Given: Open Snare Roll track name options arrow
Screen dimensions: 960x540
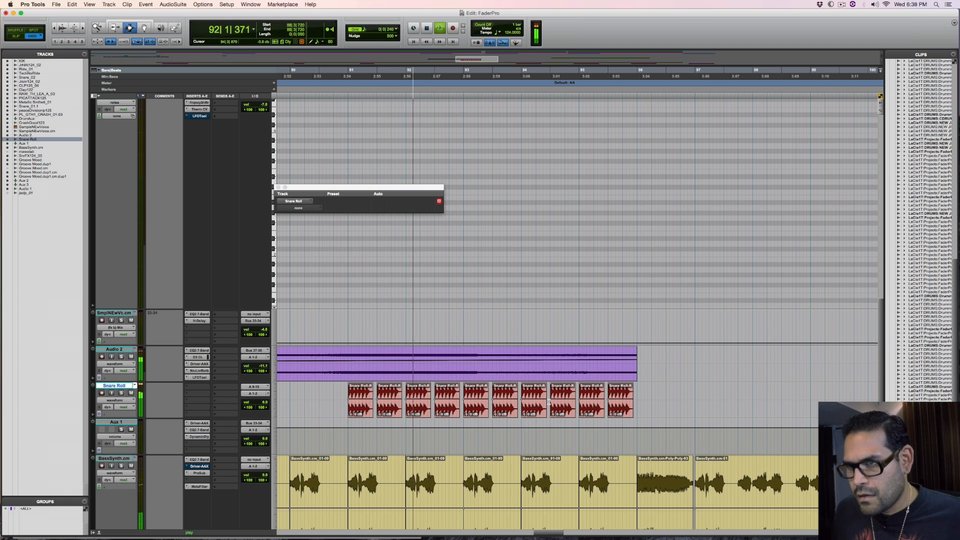Looking at the screenshot, I should pos(134,385).
